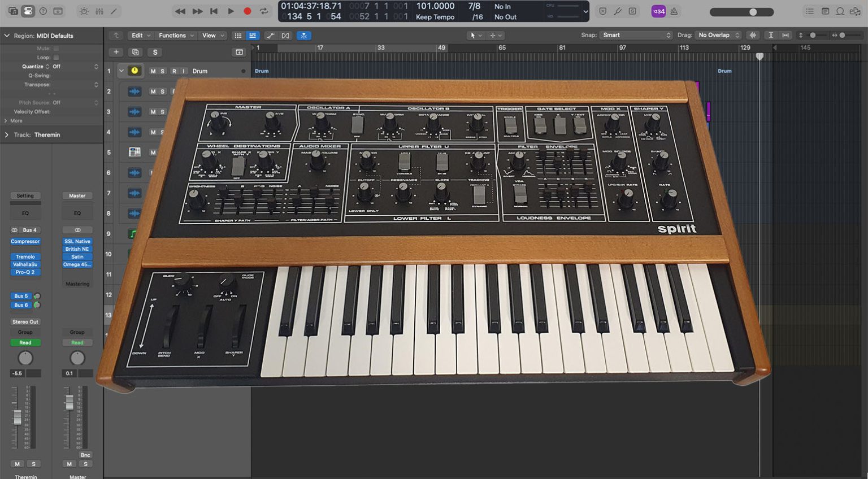
Task: Click the Toolbar download-tray icon
Action: pyautogui.click(x=58, y=11)
